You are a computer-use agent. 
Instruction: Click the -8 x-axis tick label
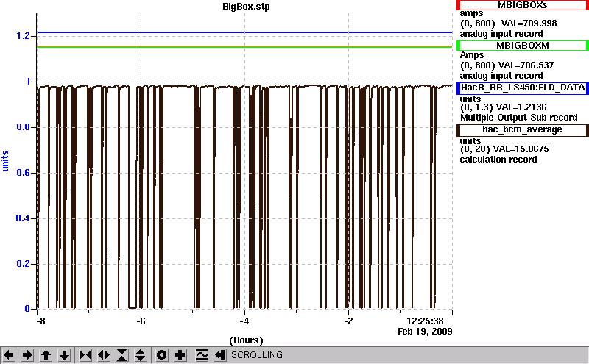(x=40, y=321)
